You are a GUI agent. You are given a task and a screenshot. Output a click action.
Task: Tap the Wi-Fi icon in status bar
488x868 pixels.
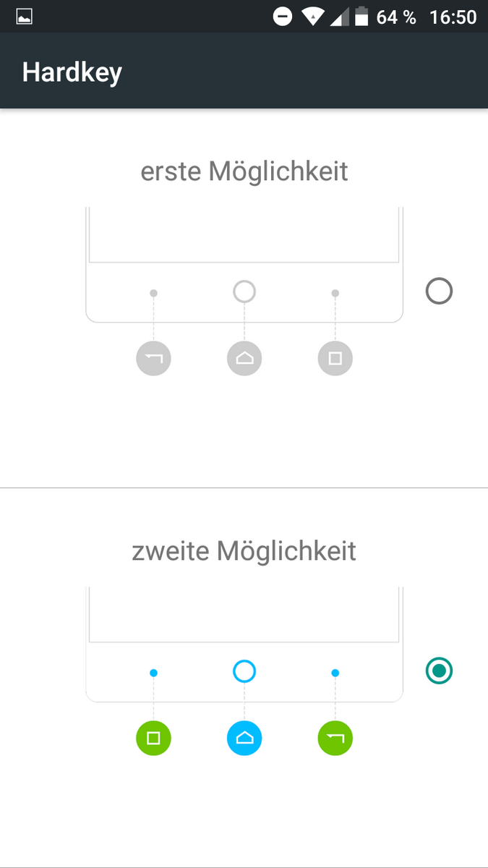[x=313, y=17]
